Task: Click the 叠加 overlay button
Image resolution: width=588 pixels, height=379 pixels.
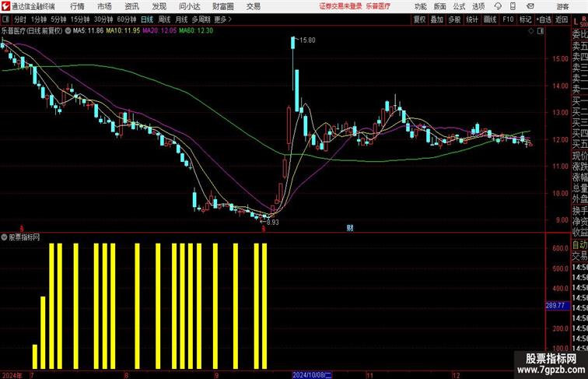Action: point(436,19)
